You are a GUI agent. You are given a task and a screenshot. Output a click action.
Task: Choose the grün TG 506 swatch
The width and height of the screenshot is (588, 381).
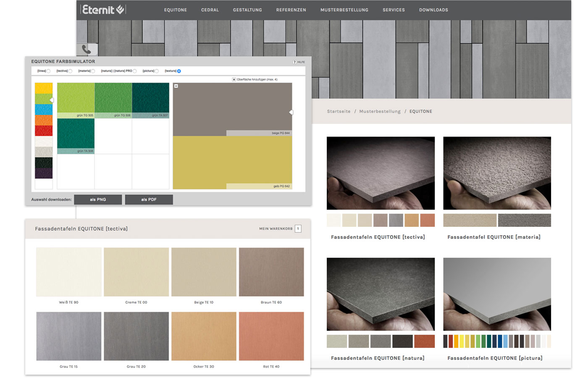pos(113,100)
